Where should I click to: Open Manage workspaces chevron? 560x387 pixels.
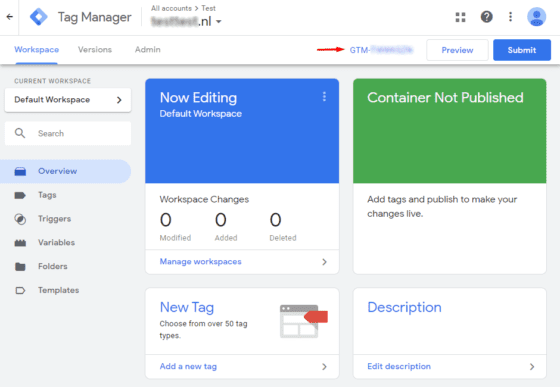coord(324,262)
